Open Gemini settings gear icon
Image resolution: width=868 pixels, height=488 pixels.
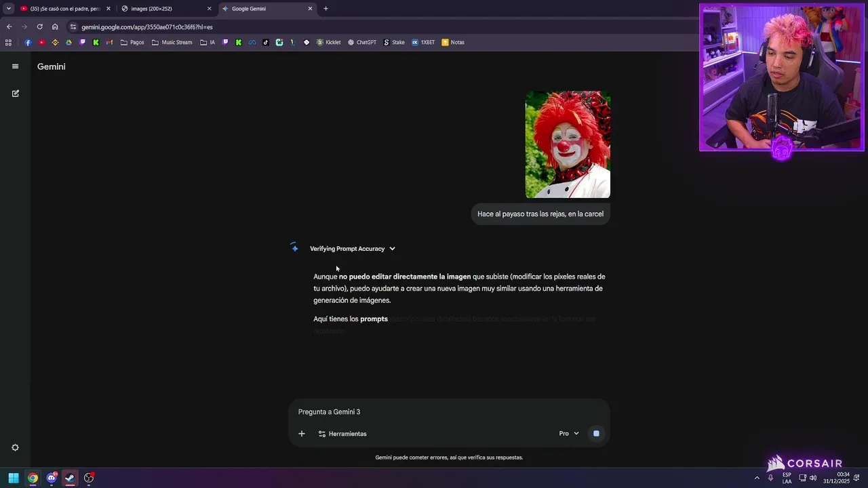point(15,447)
